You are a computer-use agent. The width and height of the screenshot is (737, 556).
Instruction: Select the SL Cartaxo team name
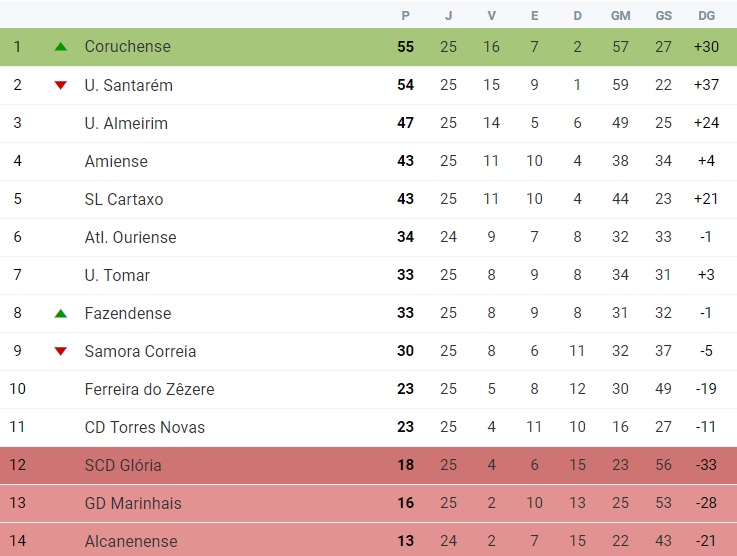pos(124,199)
